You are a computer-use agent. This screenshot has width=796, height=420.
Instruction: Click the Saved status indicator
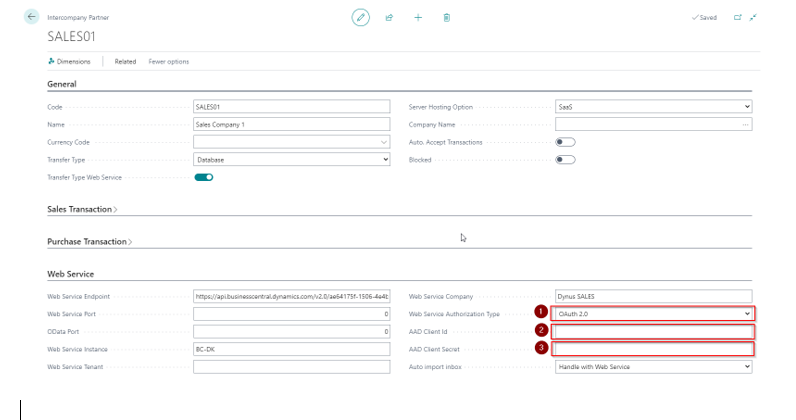705,17
